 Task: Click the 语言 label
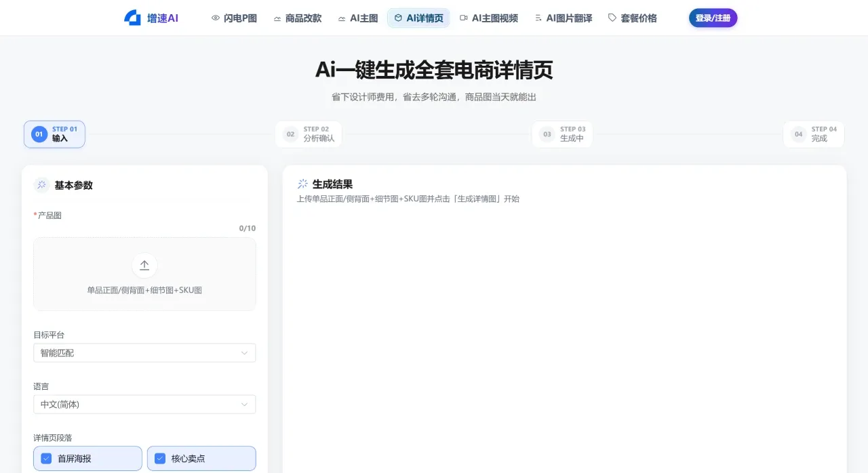(x=41, y=386)
